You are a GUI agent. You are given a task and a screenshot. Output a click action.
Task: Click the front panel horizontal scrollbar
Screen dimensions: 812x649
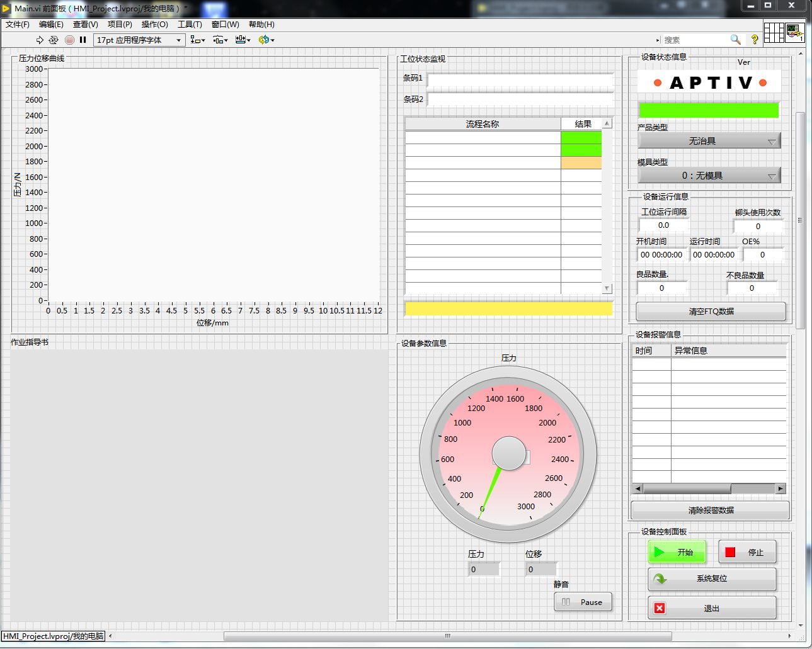tap(447, 636)
